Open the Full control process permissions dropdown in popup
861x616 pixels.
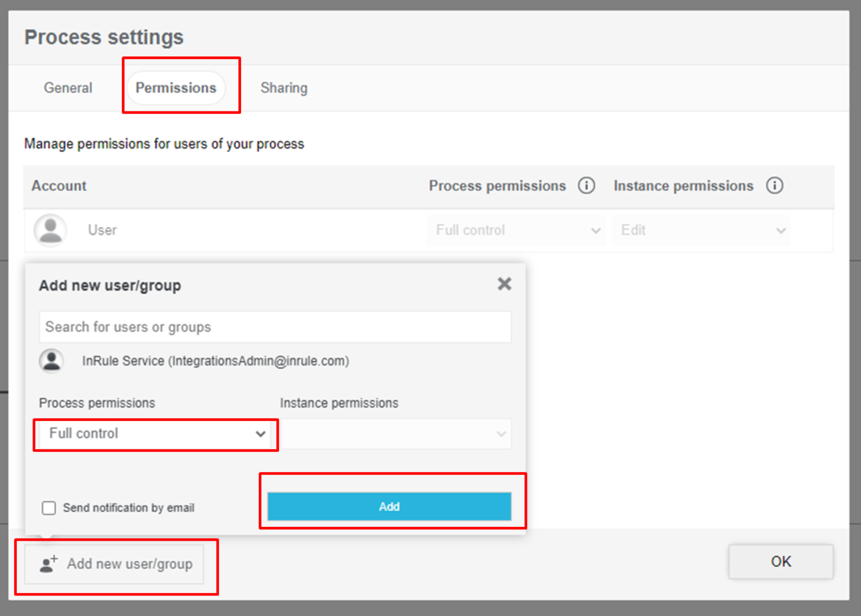point(155,434)
